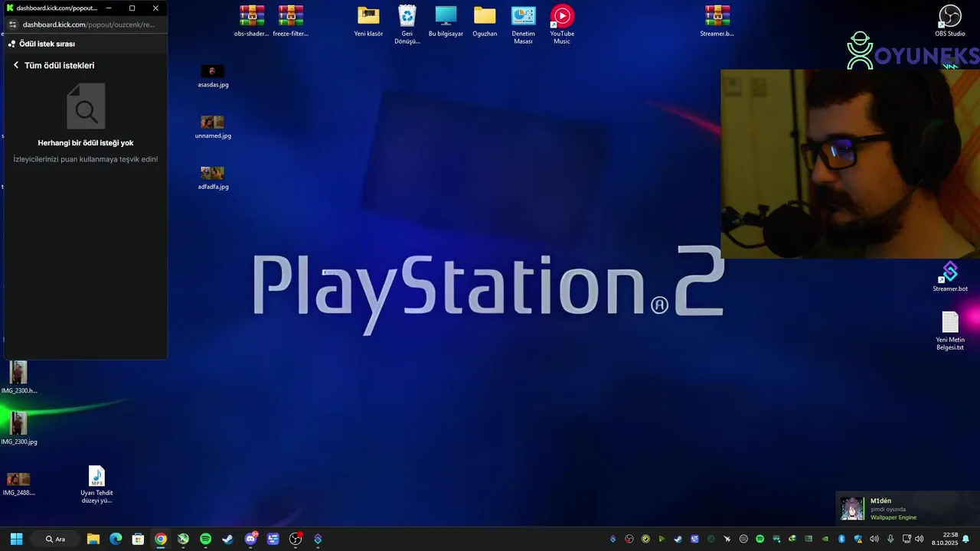
Task: Open Spotify from taskbar
Action: pyautogui.click(x=205, y=539)
